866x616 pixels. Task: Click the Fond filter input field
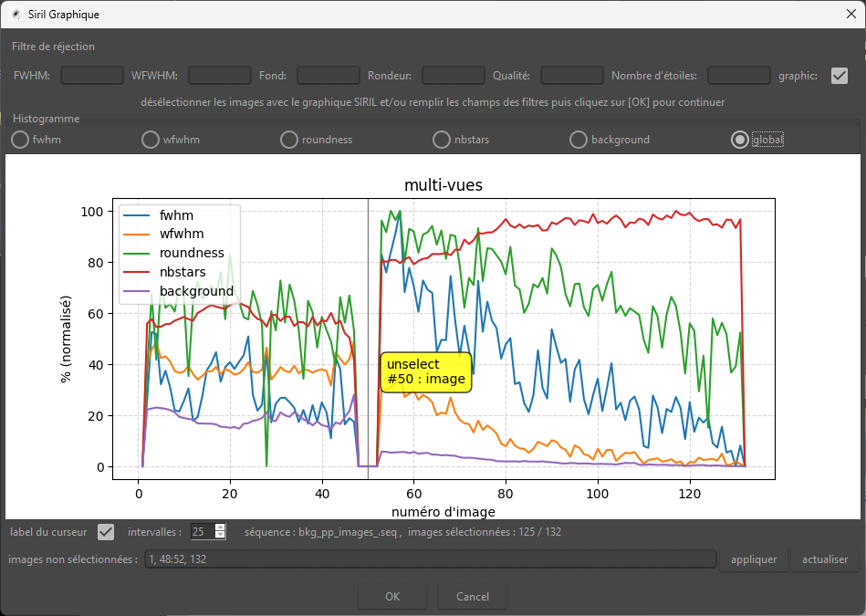(328, 76)
